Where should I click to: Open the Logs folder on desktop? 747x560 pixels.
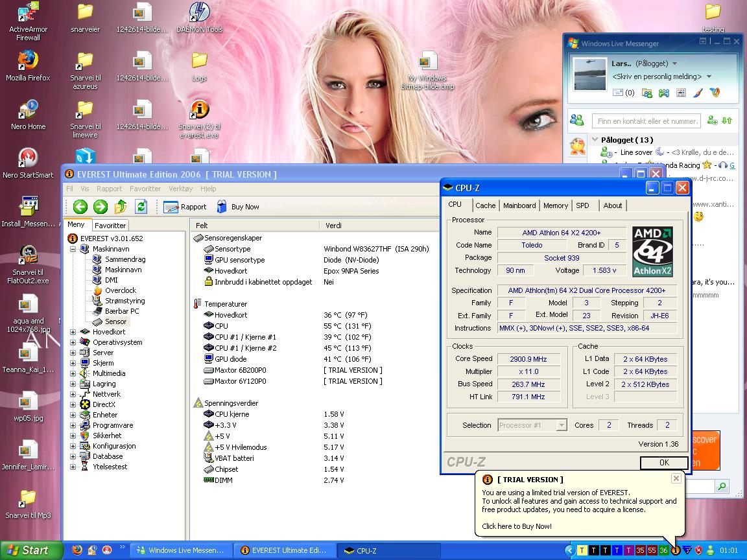(x=199, y=66)
